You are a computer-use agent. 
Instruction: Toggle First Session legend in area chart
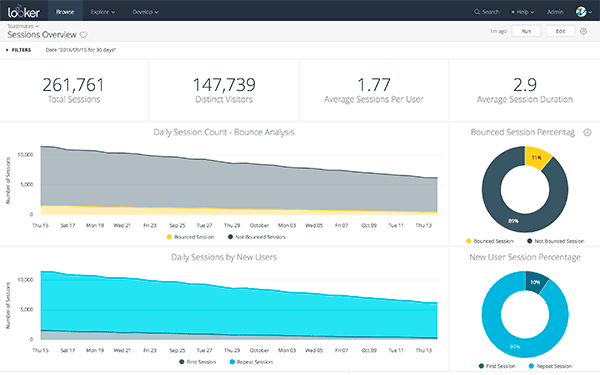click(x=197, y=362)
